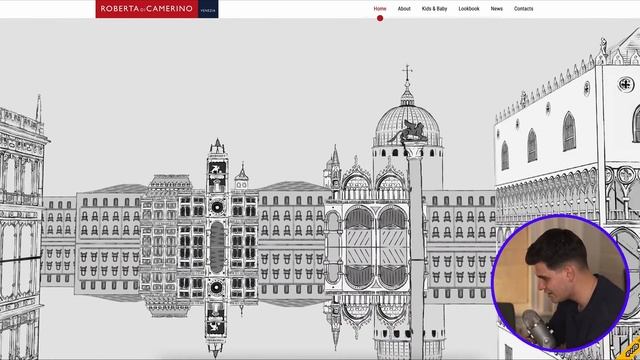This screenshot has height=360, width=640.
Task: Click the Roberta di Camerino logo
Action: point(157,9)
